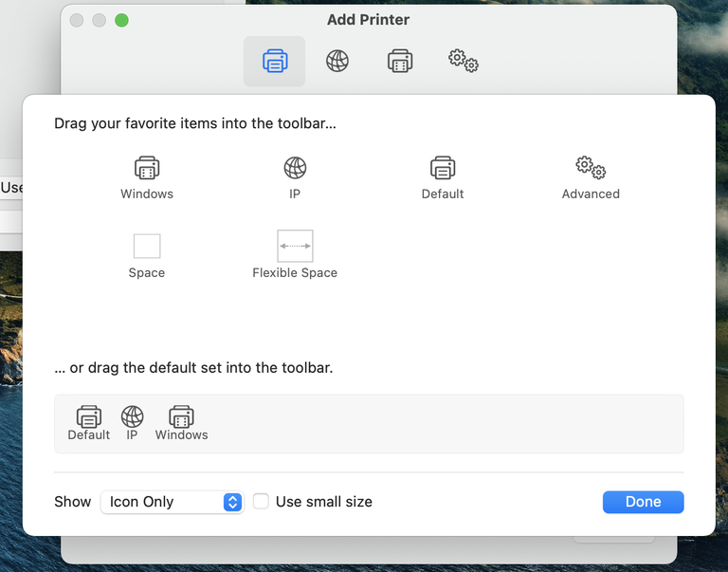Select the Advanced gears icon in the palette
This screenshot has width=728, height=572.
[591, 169]
